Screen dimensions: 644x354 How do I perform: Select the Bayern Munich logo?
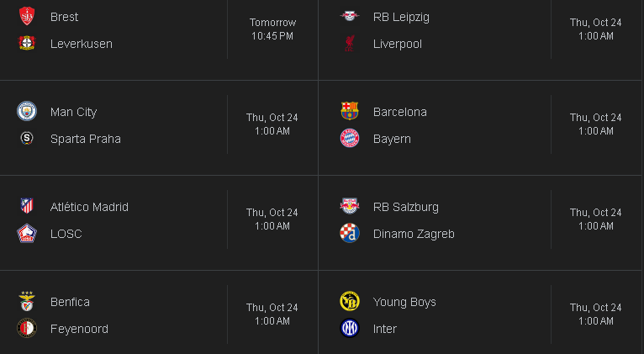coord(350,139)
